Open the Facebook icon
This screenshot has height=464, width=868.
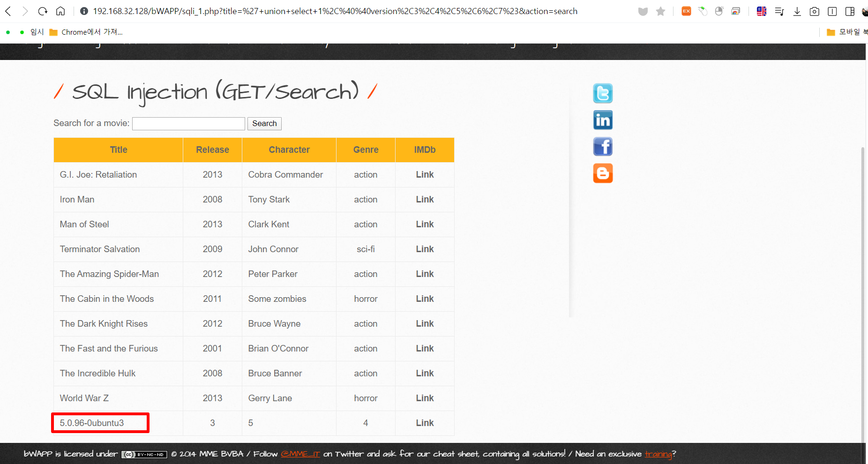(x=603, y=147)
